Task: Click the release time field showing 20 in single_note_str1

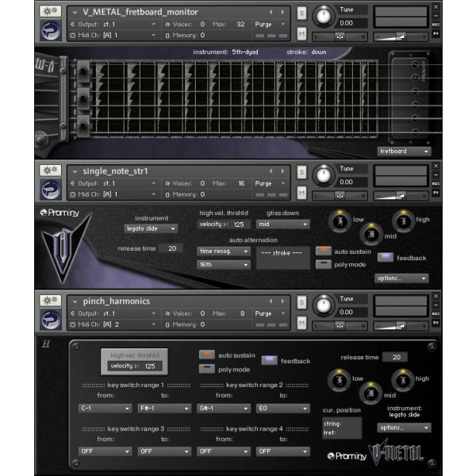Action: 170,248
